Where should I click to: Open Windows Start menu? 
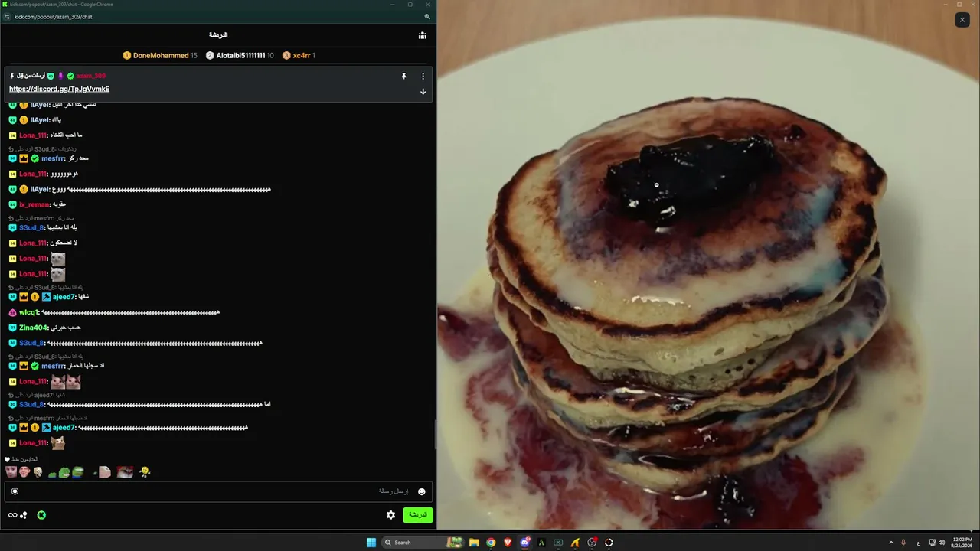371,543
